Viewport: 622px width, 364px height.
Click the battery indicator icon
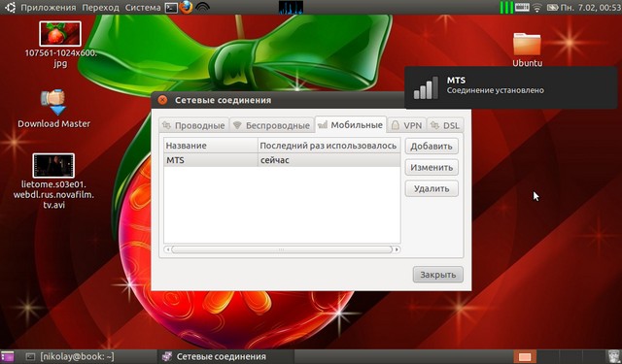(552, 7)
